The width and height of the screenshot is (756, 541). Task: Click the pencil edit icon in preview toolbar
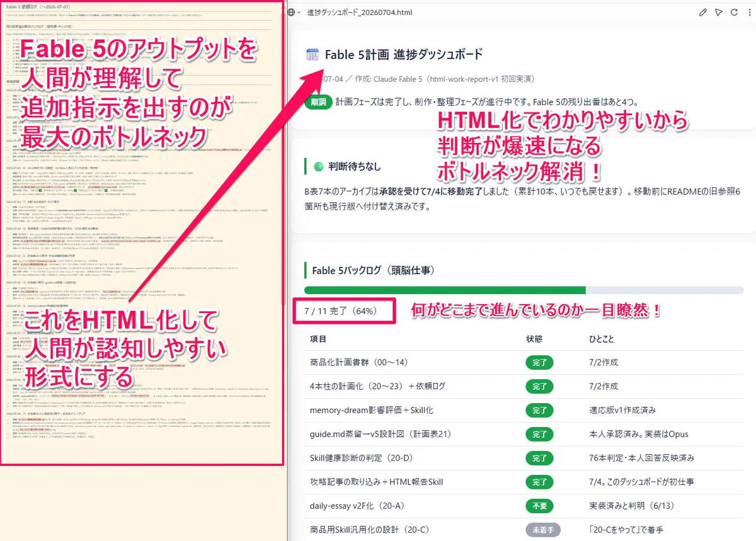tap(704, 12)
